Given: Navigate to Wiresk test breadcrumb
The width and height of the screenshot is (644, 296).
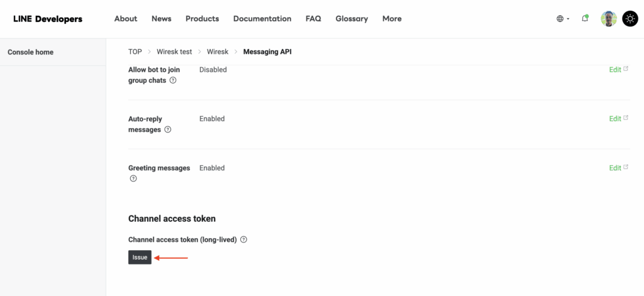Looking at the screenshot, I should pyautogui.click(x=174, y=52).
